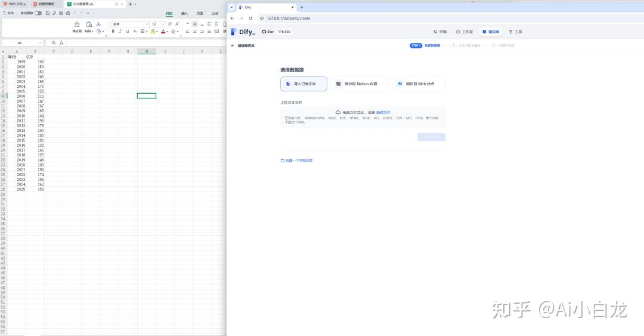Expand the font size dropdown showing 12
Viewport: 644px width, 336px height.
coord(157,24)
